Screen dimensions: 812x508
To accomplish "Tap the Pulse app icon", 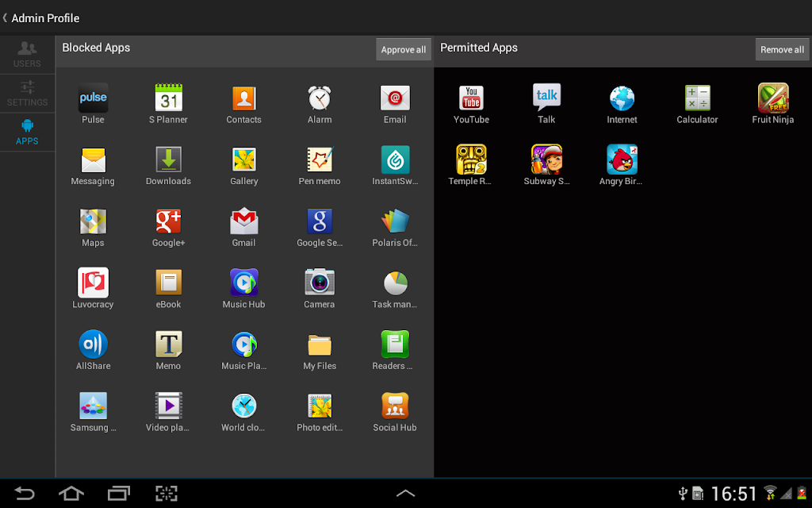I will (x=94, y=98).
